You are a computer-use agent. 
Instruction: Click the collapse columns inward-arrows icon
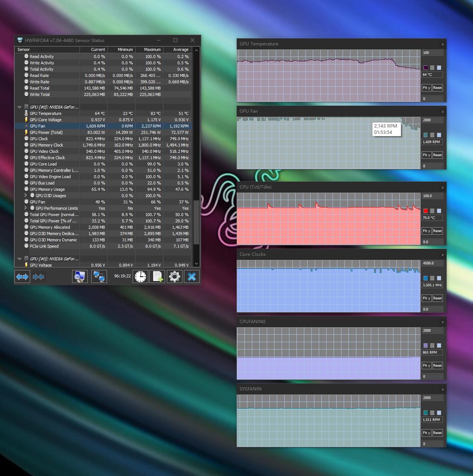[x=38, y=277]
